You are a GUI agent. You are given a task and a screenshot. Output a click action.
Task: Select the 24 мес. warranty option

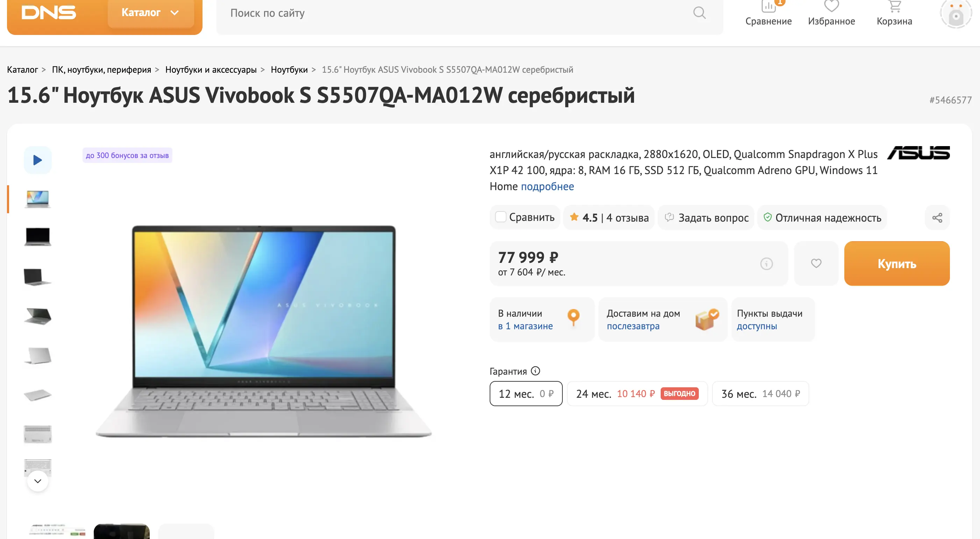tap(637, 394)
